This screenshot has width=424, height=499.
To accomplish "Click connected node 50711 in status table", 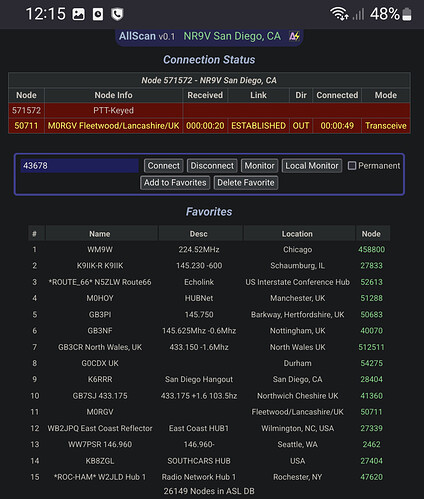I will point(26,126).
